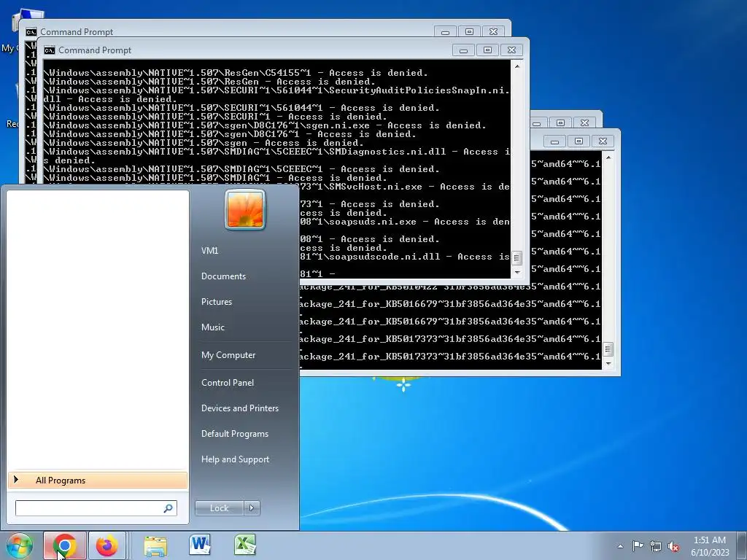Open Microsoft Excel from the taskbar
The image size is (747, 560).
click(x=245, y=545)
